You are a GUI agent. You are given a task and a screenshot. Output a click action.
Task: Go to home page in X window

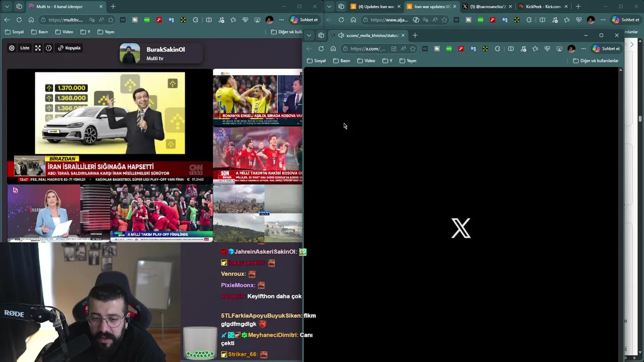pos(333,49)
